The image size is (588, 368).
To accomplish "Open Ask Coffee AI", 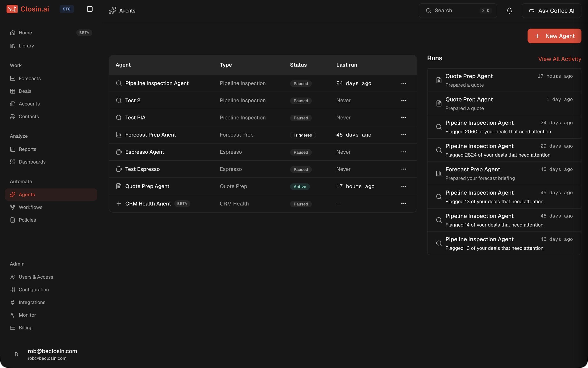I will coord(551,11).
